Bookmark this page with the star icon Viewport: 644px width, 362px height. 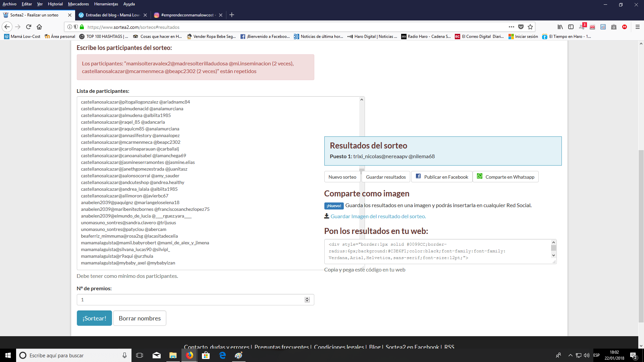click(x=530, y=27)
